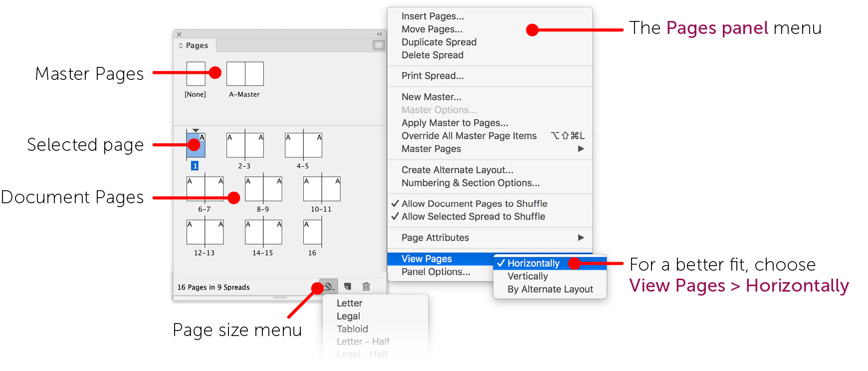Select Horizontally view option
The height and width of the screenshot is (371, 868).
[550, 263]
